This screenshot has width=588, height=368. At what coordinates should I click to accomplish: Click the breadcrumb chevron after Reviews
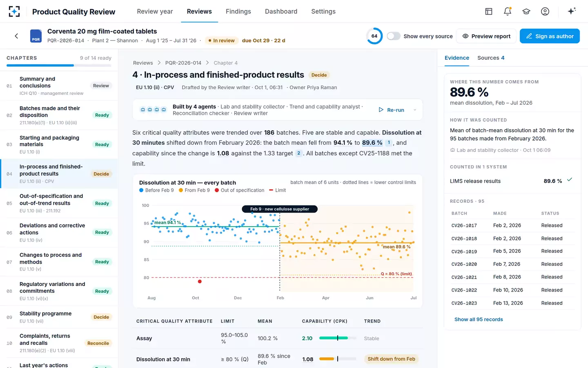pos(159,63)
